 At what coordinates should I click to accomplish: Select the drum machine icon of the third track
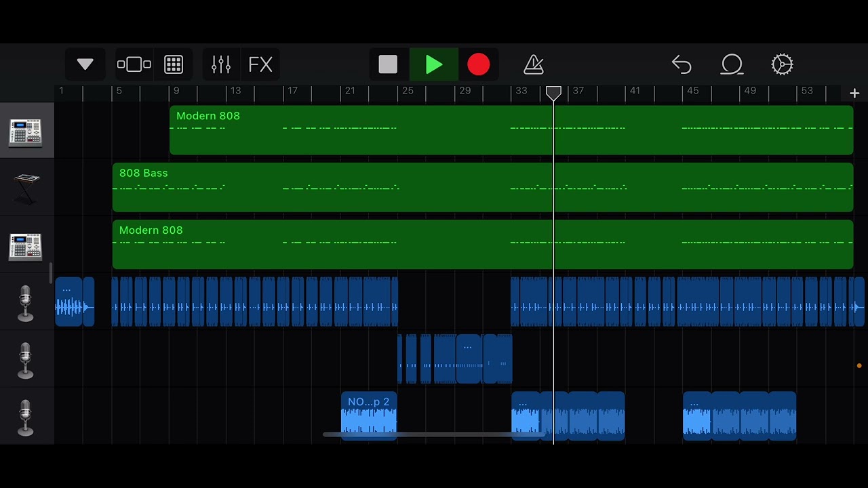click(25, 247)
